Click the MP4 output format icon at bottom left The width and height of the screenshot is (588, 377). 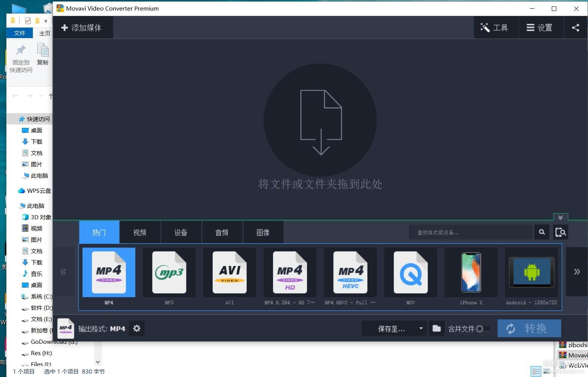click(x=66, y=328)
